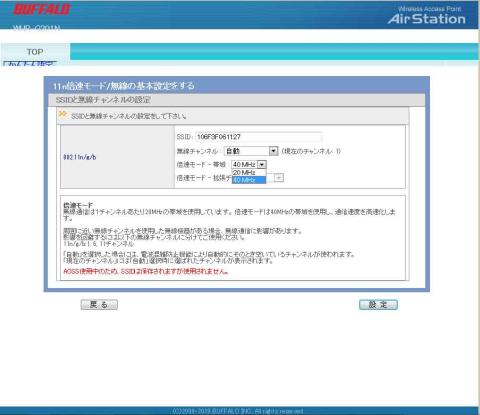Open the extension channel dropdown arrow
The image size is (480, 415).
(279, 178)
